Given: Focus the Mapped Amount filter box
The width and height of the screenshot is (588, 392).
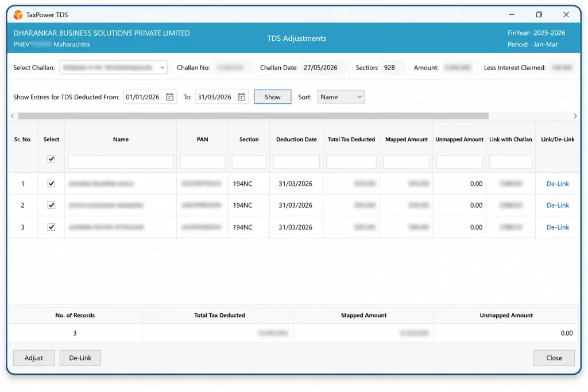Looking at the screenshot, I should click(x=406, y=162).
